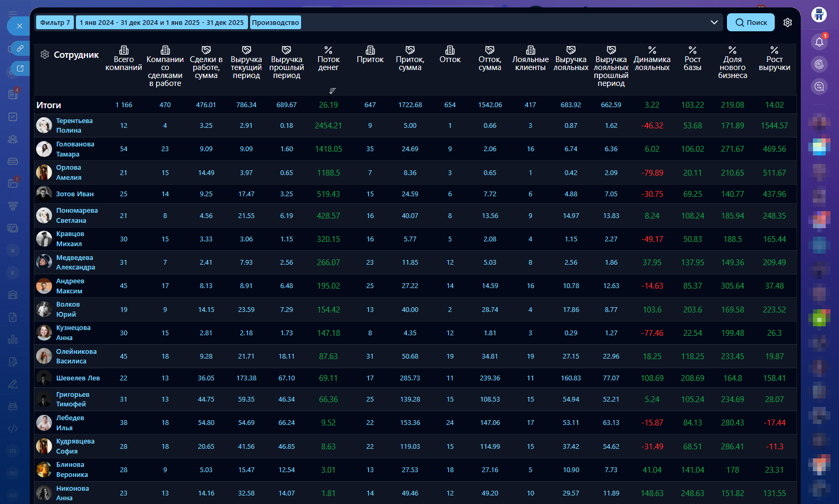
Task: Close the panel with the X button
Action: [x=19, y=26]
